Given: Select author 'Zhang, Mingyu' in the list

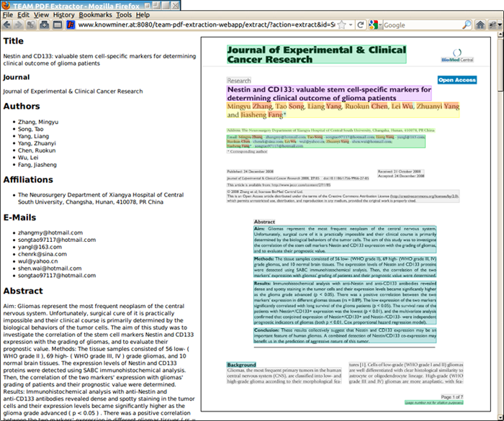Looking at the screenshot, I should (x=38, y=122).
